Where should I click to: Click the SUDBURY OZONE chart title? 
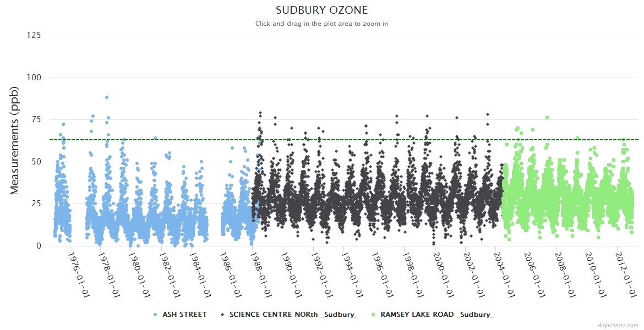pyautogui.click(x=321, y=10)
